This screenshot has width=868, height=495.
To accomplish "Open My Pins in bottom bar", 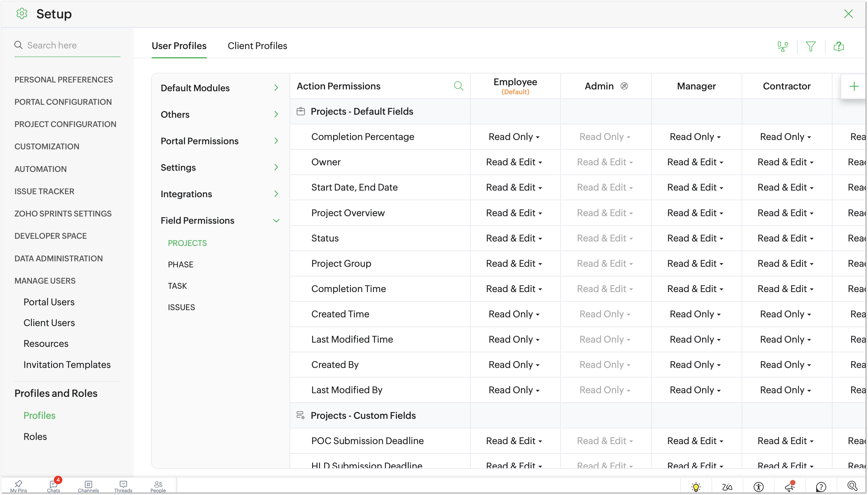I will coord(18,486).
